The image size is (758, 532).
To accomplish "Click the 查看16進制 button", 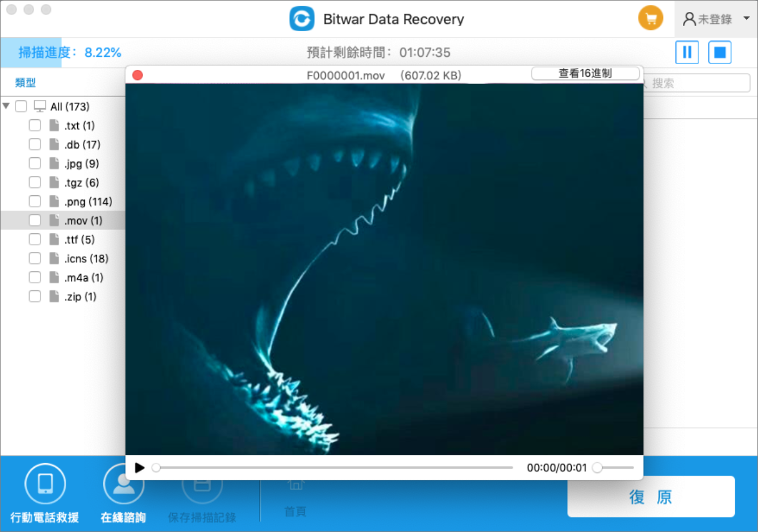I will [x=585, y=73].
